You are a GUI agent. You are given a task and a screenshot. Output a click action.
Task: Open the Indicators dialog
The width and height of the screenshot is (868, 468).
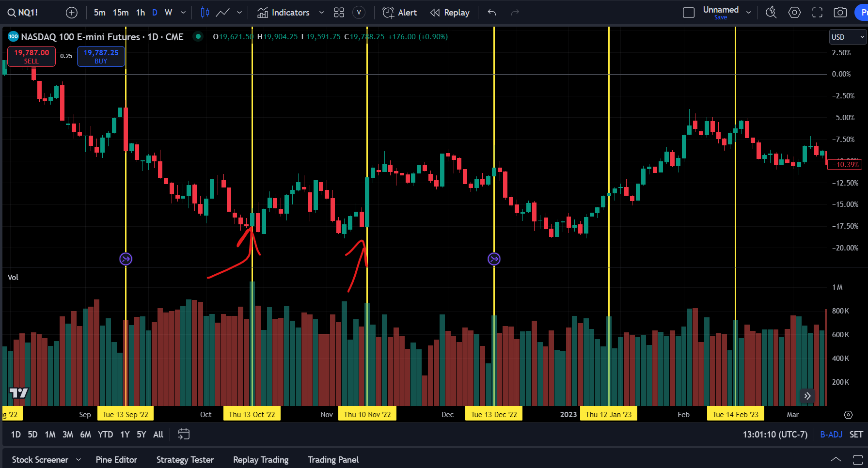(283, 13)
